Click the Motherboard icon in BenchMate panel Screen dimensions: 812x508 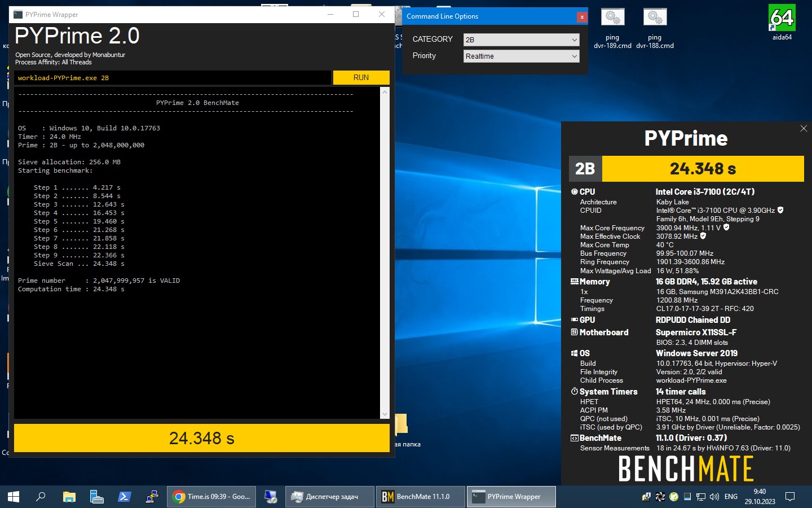point(574,332)
